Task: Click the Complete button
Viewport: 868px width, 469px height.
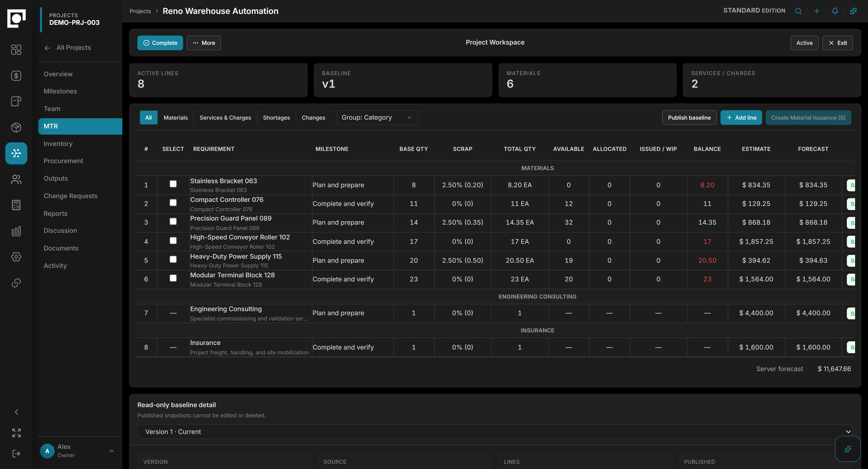Action: [160, 43]
